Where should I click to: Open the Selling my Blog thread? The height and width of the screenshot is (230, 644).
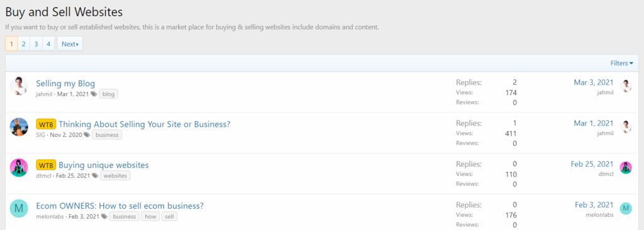(65, 84)
